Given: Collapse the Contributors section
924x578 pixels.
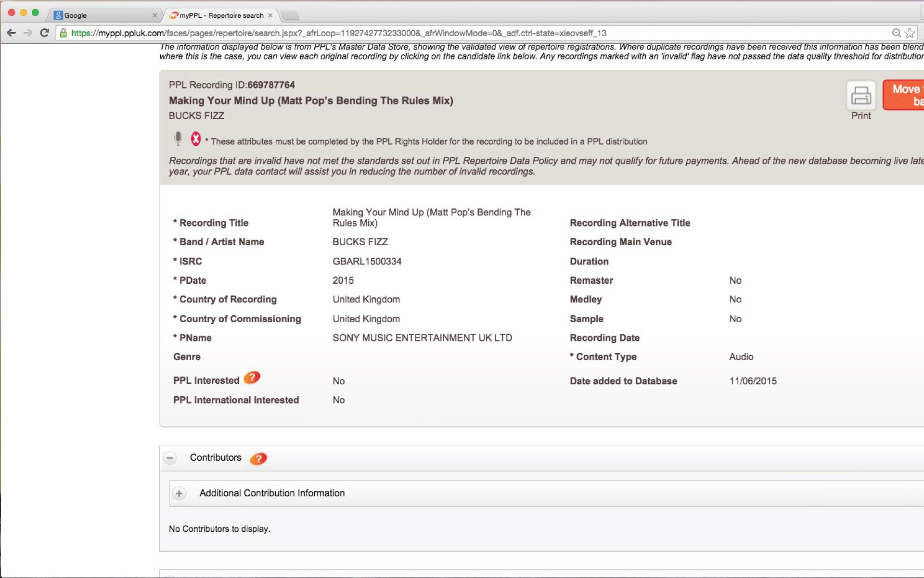Looking at the screenshot, I should [170, 458].
